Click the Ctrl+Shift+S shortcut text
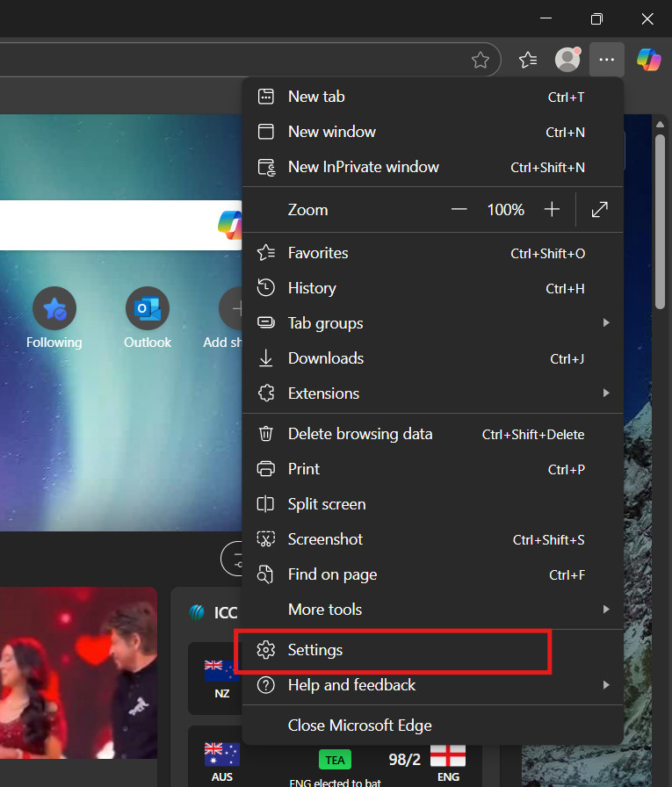Screen dimensions: 672x787 pyautogui.click(x=548, y=539)
